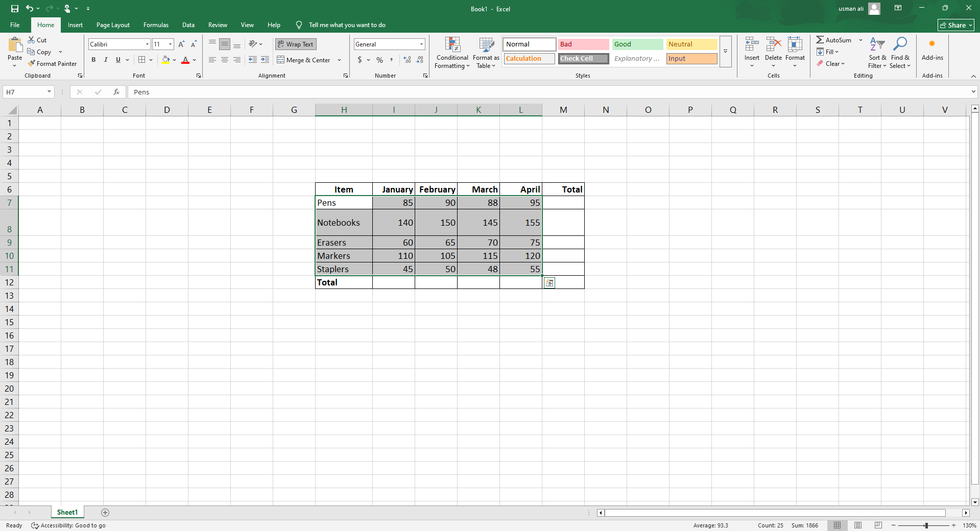Open Conditional Formatting menu
Viewport: 980px width, 531px height.
pyautogui.click(x=452, y=53)
